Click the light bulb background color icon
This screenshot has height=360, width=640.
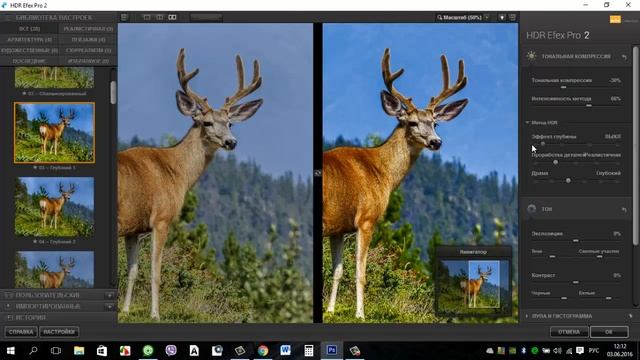502,18
